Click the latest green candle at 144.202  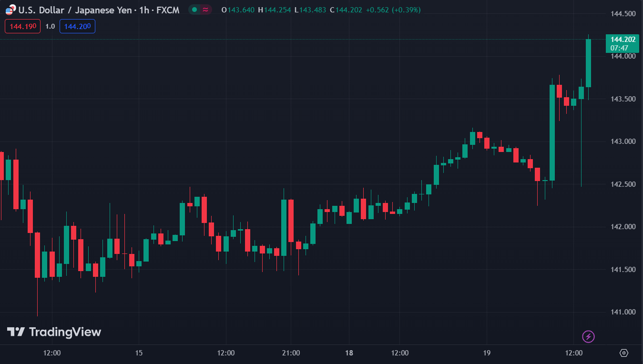(x=588, y=63)
